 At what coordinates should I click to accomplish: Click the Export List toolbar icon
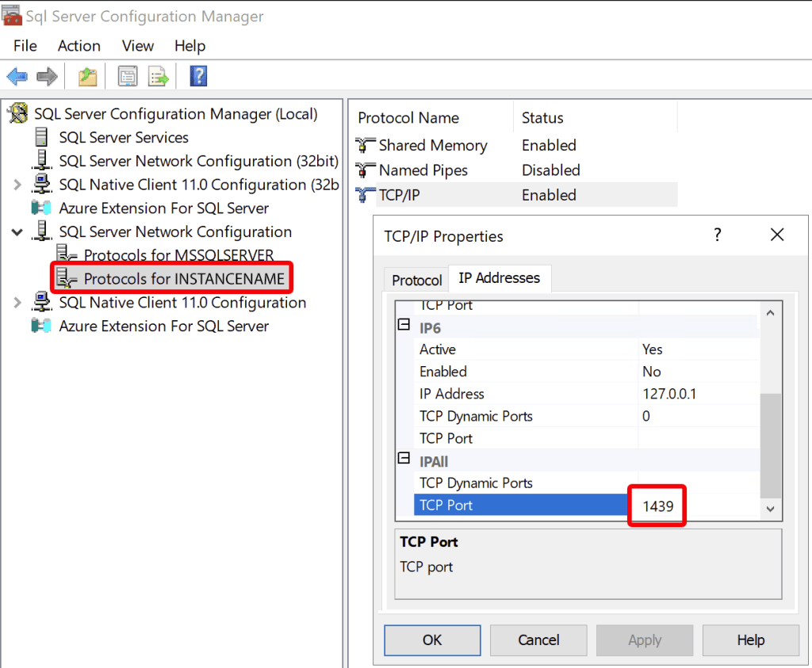156,76
